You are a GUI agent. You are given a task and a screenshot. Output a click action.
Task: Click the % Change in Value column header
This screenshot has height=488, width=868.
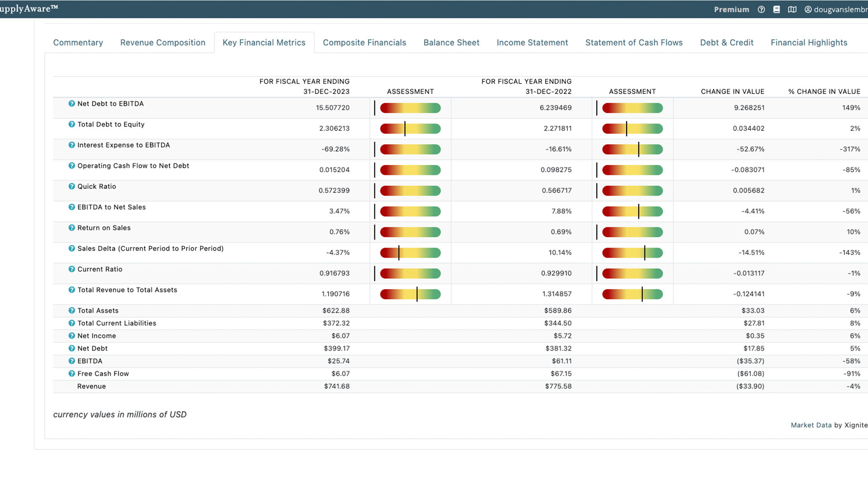coord(824,91)
